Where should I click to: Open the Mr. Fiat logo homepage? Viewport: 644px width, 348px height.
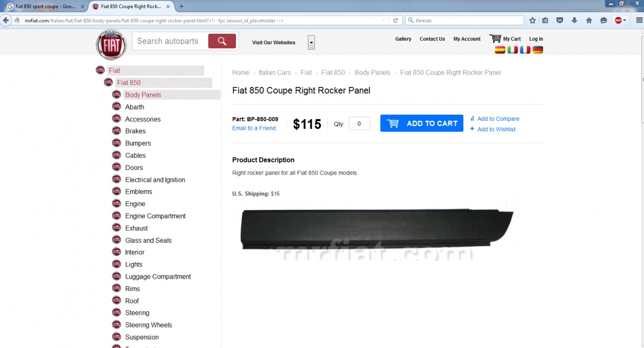tap(111, 45)
